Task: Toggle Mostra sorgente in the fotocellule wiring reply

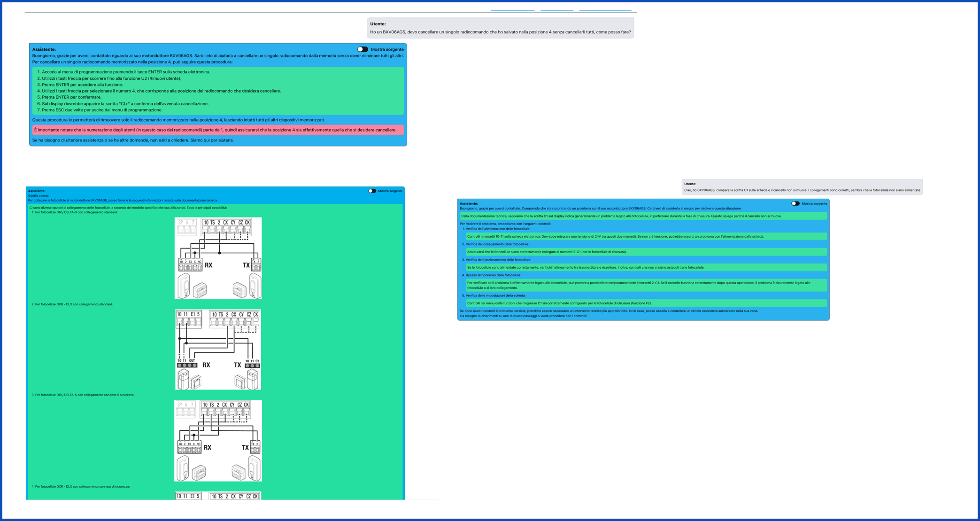Action: (372, 191)
